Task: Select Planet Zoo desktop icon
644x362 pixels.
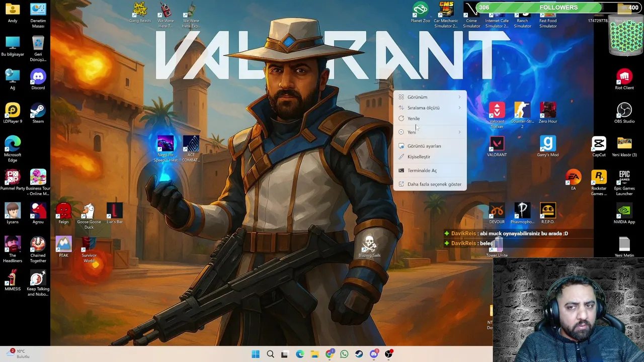Action: (420, 13)
